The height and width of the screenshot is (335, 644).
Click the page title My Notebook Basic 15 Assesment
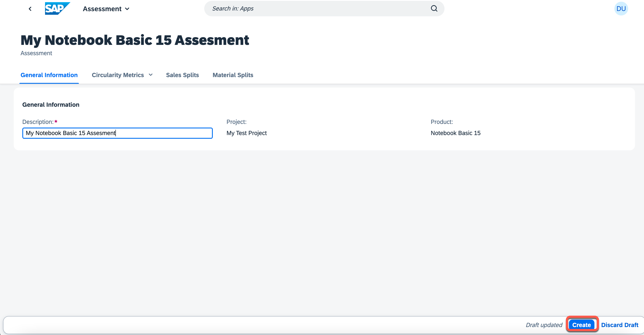tap(135, 40)
